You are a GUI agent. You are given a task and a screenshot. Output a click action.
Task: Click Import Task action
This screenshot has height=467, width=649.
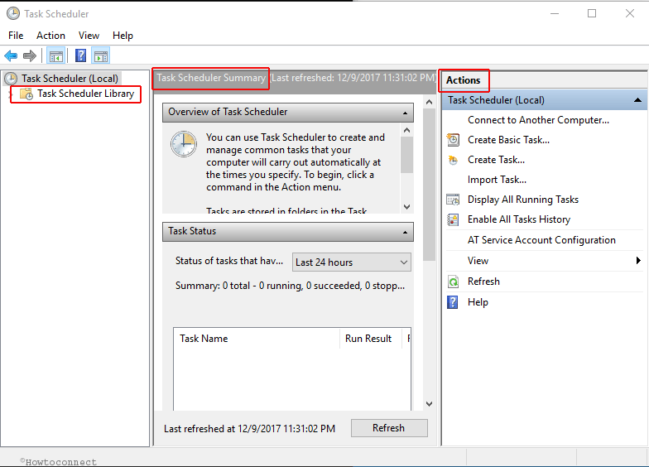[497, 180]
